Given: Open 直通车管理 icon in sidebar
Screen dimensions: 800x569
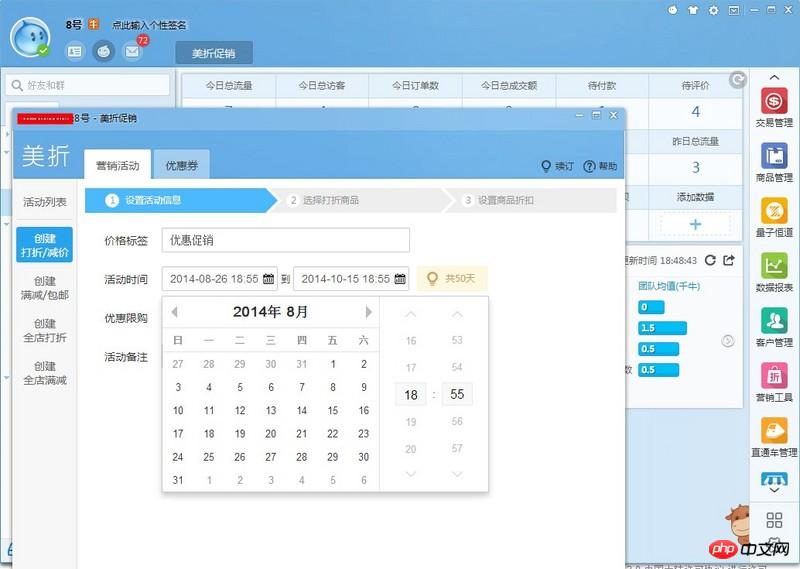Looking at the screenshot, I should coord(774,430).
